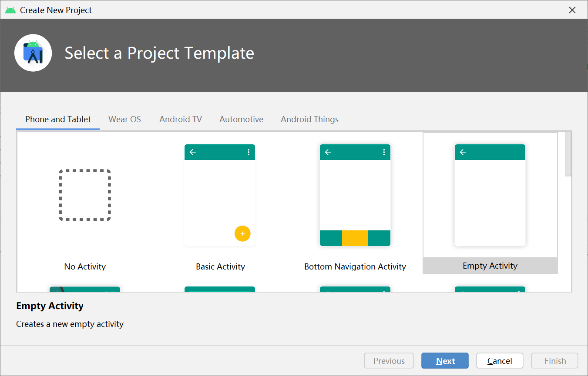Click the Finish button

(x=555, y=361)
